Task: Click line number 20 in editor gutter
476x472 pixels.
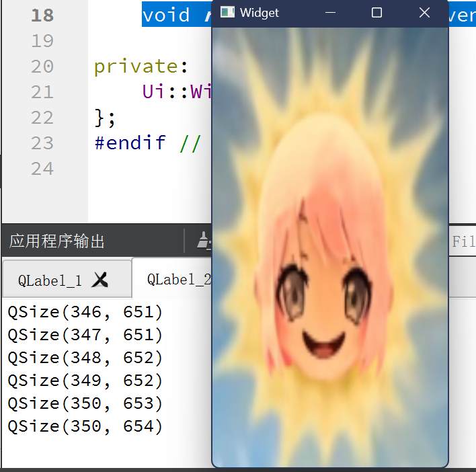Action: click(x=42, y=67)
